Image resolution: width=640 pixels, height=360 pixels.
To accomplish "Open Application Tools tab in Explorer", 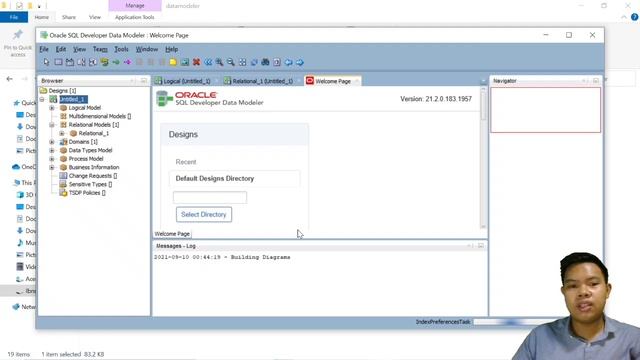I will (135, 17).
